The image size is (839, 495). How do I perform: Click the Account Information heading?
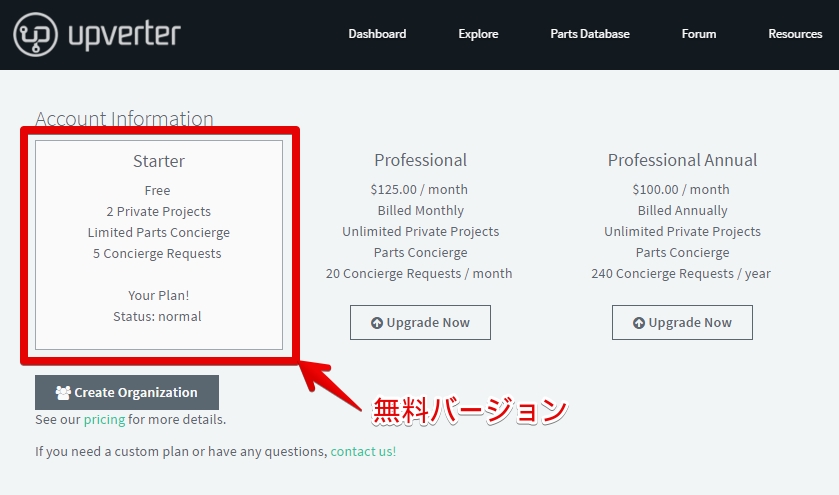tap(124, 118)
